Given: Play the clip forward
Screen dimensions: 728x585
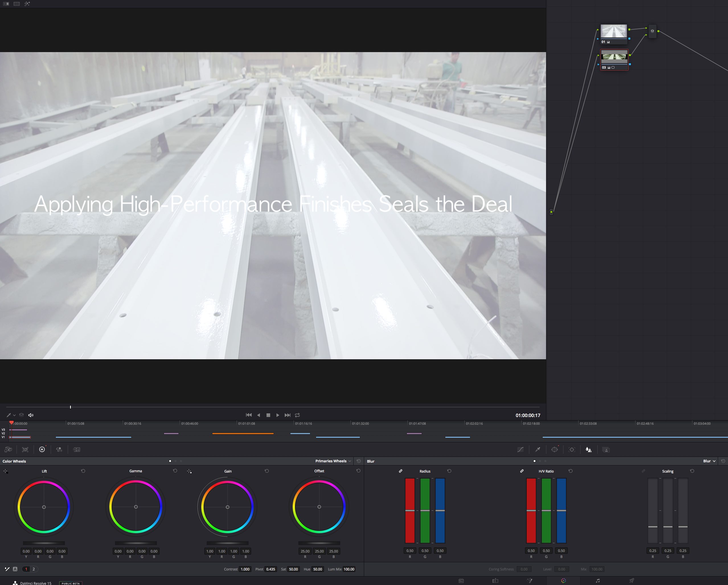Looking at the screenshot, I should 278,415.
